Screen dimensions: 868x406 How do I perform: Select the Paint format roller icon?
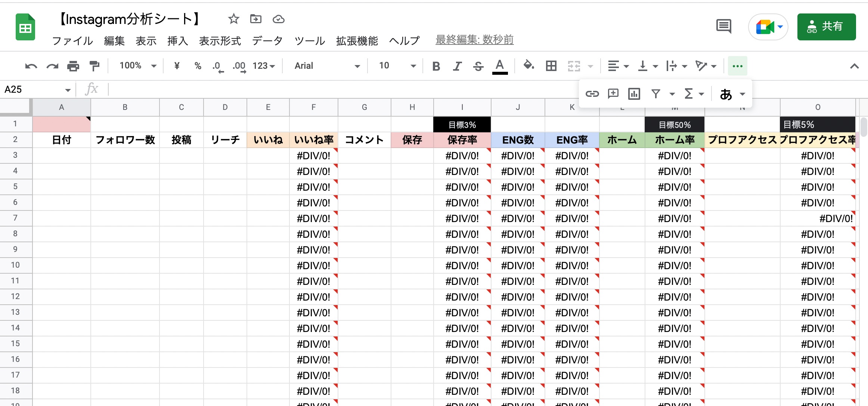94,66
